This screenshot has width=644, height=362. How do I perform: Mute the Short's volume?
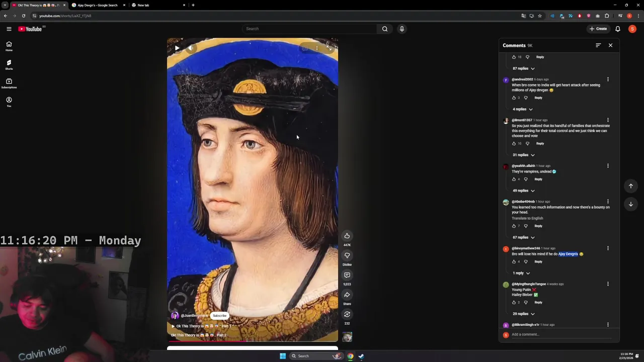(191, 48)
